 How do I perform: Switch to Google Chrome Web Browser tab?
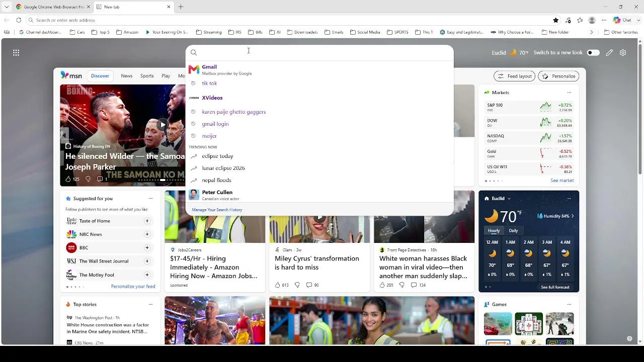coord(52,7)
